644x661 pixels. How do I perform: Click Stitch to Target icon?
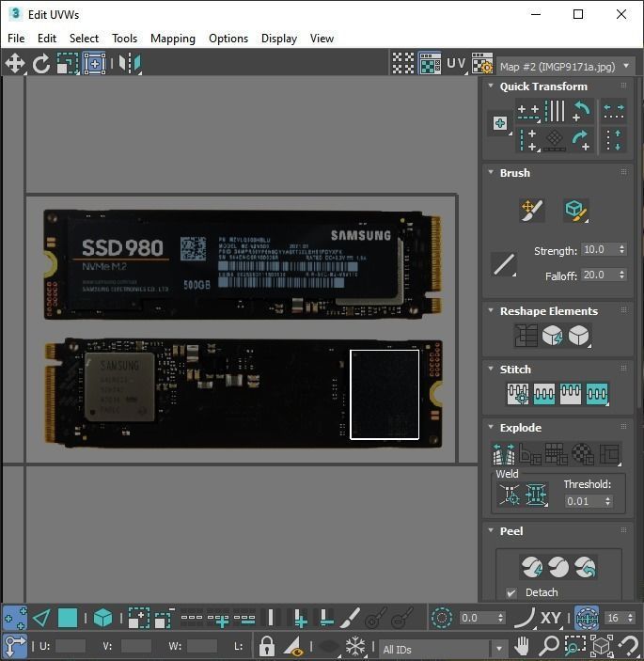518,394
